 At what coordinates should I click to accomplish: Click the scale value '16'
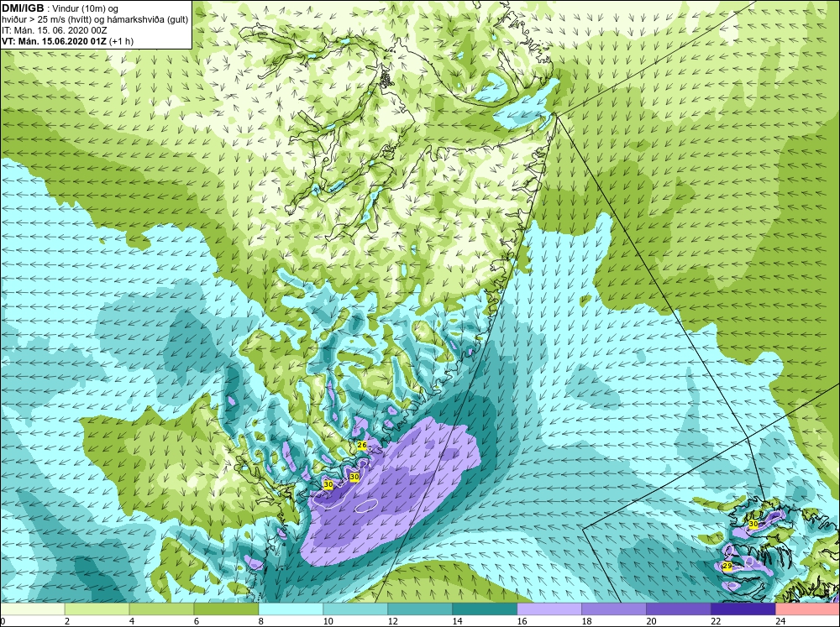522,621
